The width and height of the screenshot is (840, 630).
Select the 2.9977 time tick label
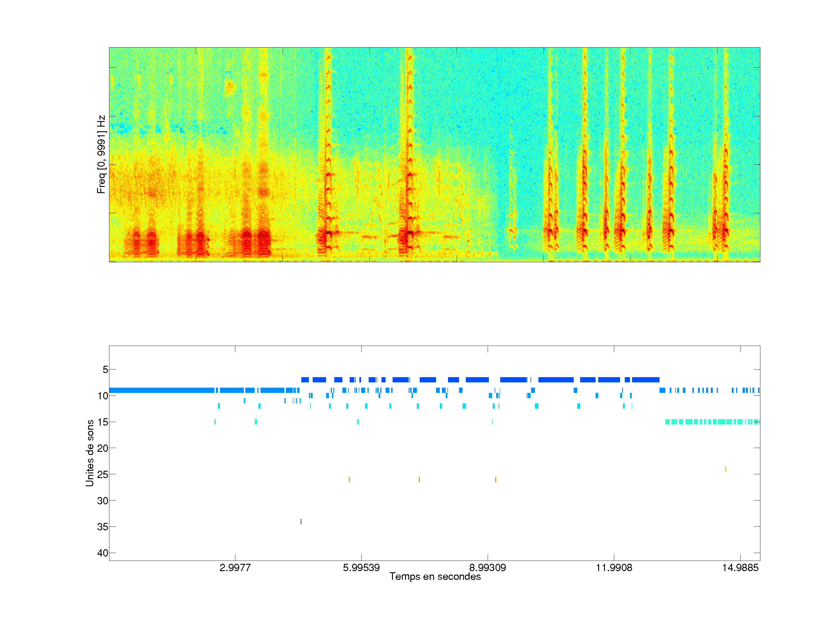pos(235,568)
